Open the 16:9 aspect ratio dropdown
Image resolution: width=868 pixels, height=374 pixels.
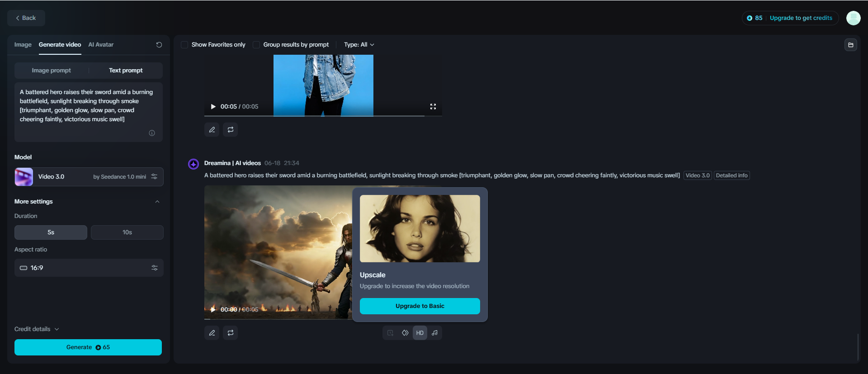click(x=89, y=268)
